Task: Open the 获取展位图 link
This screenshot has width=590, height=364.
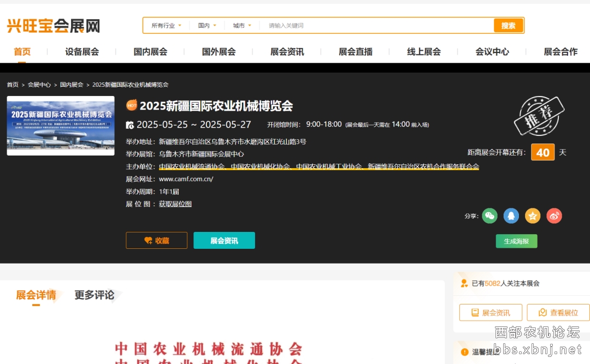Action: (175, 204)
